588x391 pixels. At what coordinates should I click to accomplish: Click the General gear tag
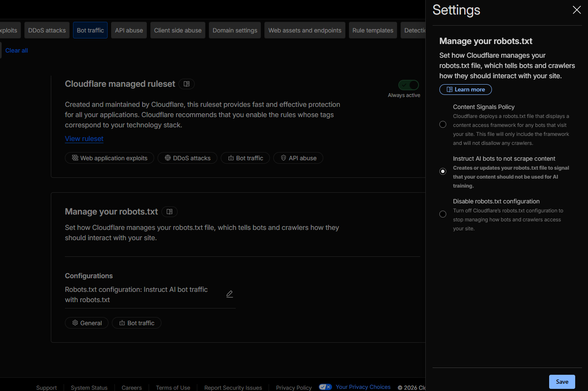coord(87,323)
